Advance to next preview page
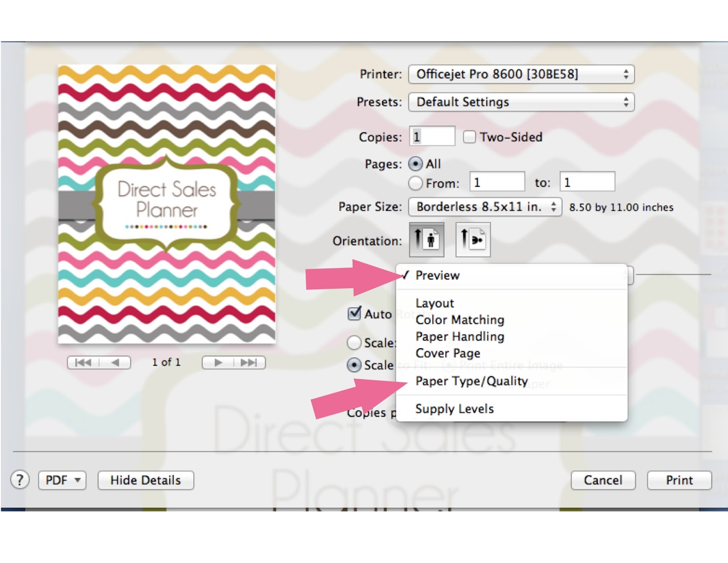This screenshot has height=563, width=728. 218,362
